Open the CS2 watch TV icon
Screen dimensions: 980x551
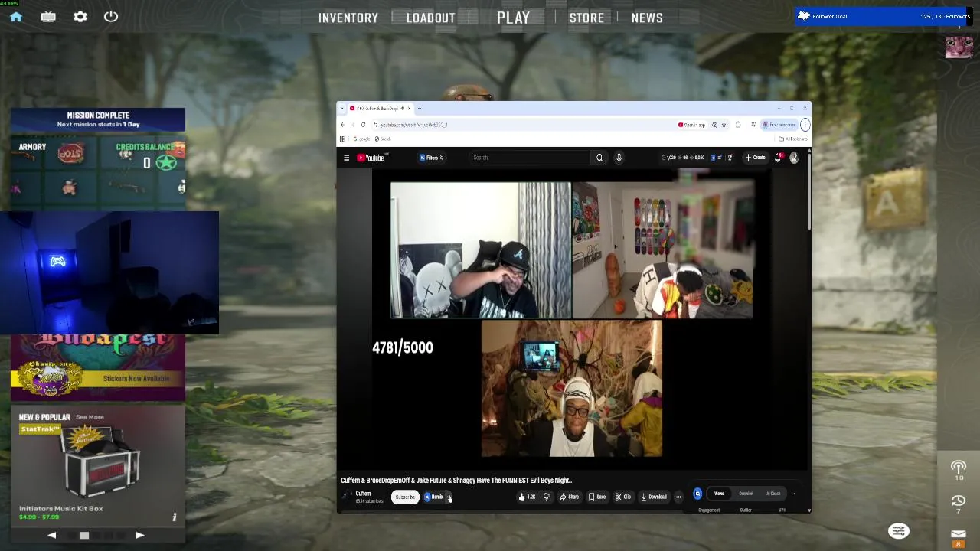(x=48, y=17)
